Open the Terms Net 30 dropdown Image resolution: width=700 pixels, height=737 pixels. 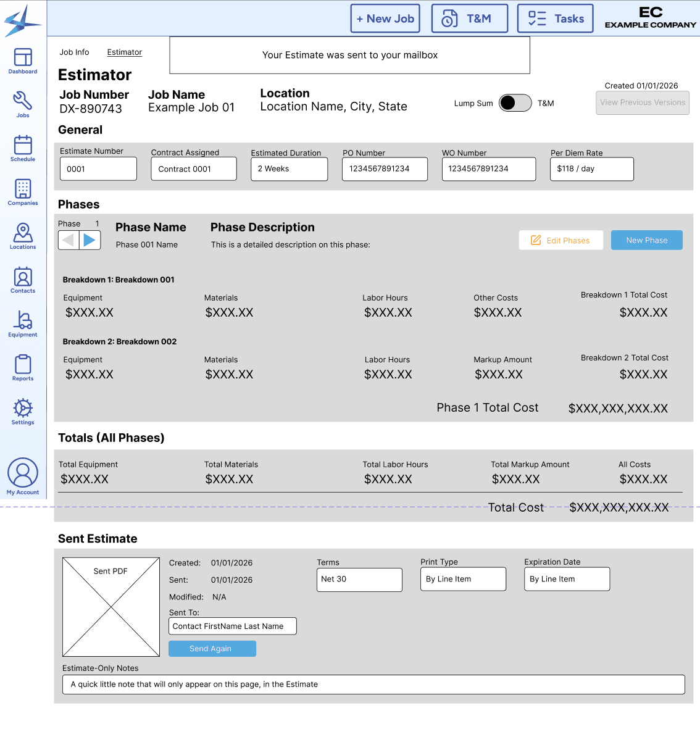(x=360, y=580)
